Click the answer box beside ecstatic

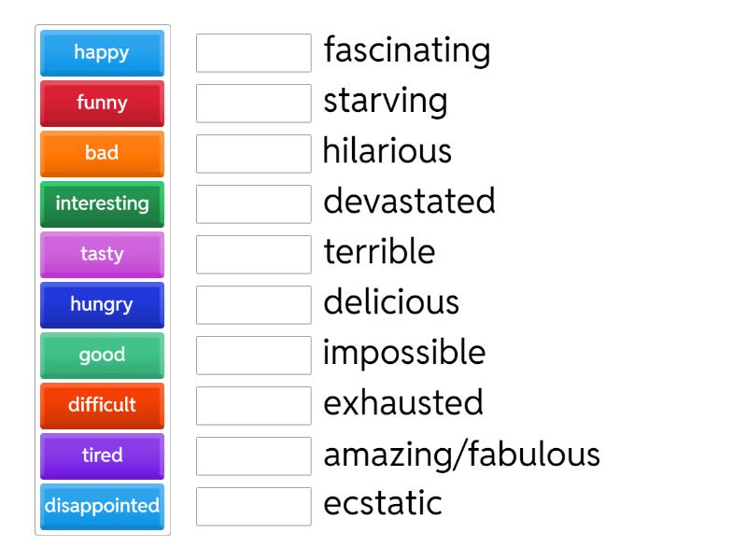(x=253, y=505)
